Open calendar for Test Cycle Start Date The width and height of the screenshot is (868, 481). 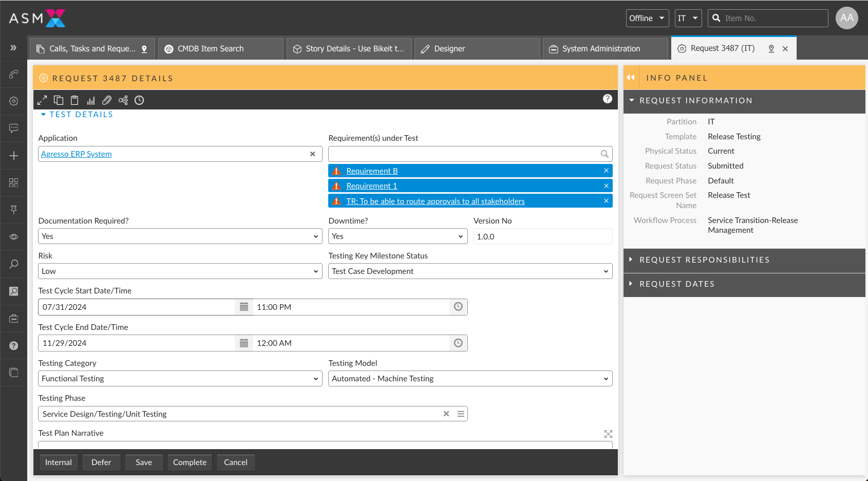pos(244,307)
